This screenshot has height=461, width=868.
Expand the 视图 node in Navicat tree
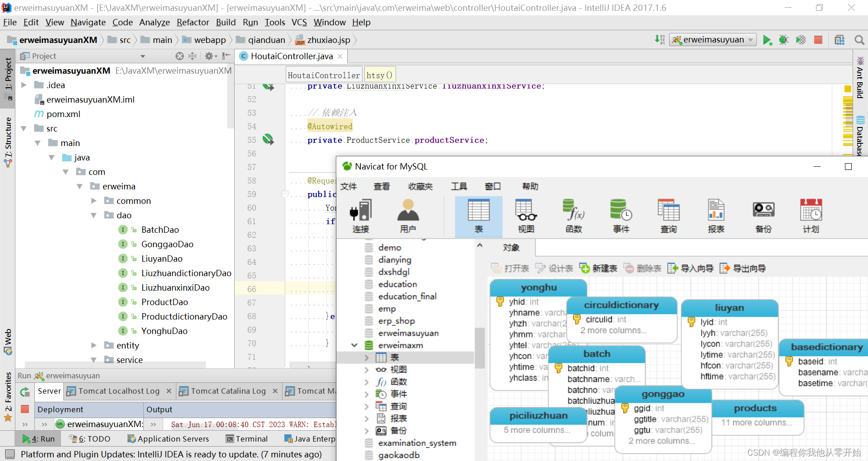tap(367, 370)
